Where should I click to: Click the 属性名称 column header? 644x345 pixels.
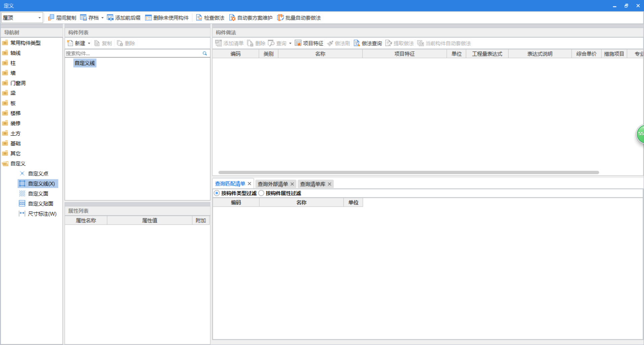(86, 220)
